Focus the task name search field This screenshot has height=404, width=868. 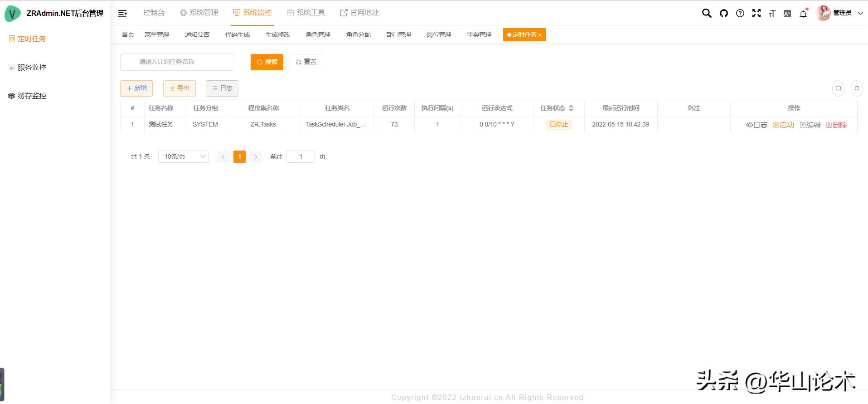177,62
